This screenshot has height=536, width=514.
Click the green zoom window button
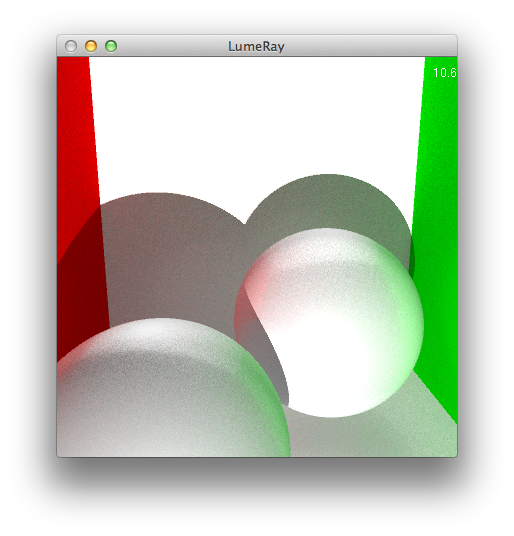coord(111,46)
